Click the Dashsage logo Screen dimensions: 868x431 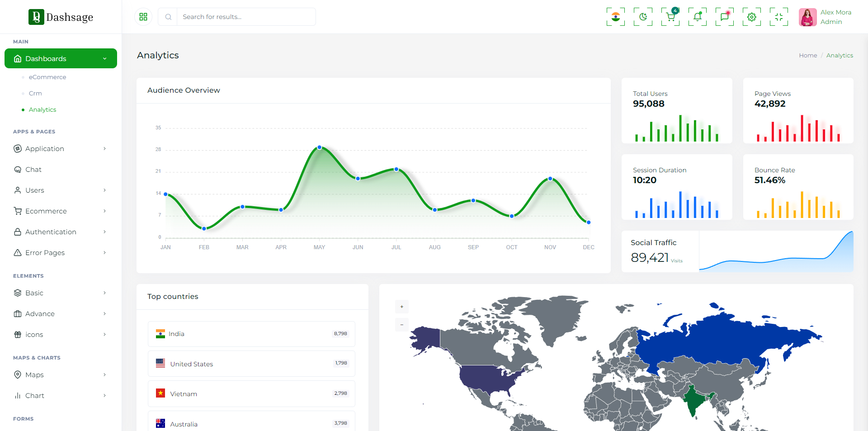(x=61, y=17)
